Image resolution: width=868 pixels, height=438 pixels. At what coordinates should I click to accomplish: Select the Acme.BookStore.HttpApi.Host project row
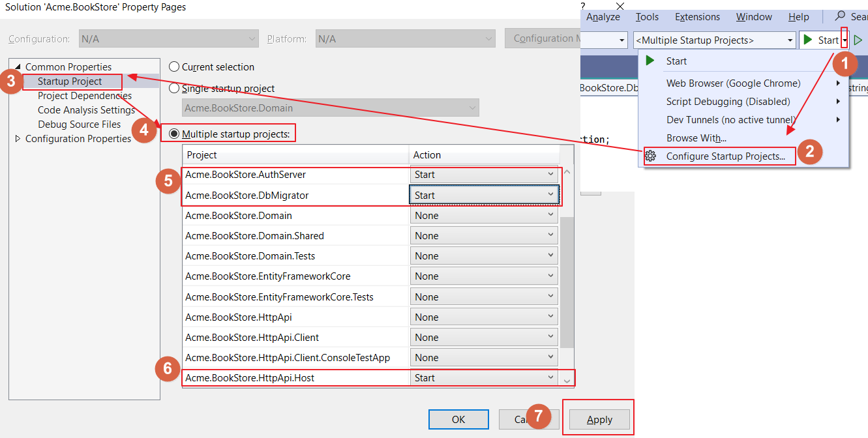click(x=296, y=377)
